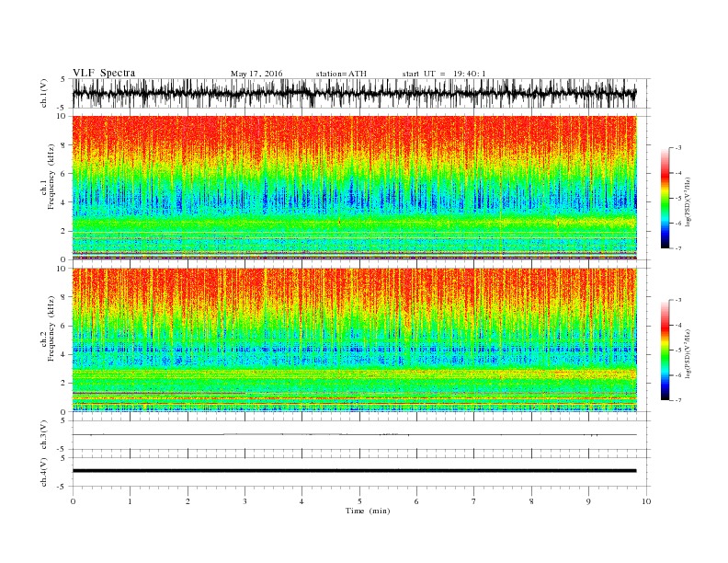Click the "10" tick on the time axis
728x563 pixels.
pyautogui.click(x=646, y=501)
